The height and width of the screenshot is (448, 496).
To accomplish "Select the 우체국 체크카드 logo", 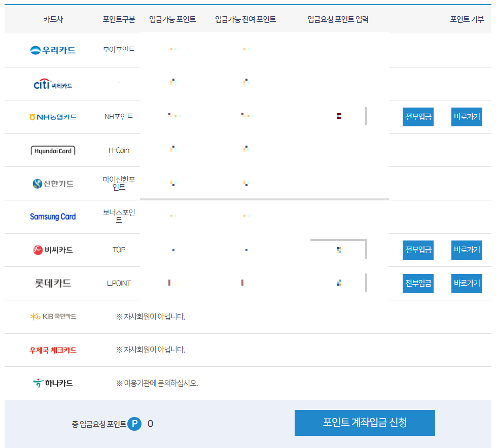I will pyautogui.click(x=53, y=350).
